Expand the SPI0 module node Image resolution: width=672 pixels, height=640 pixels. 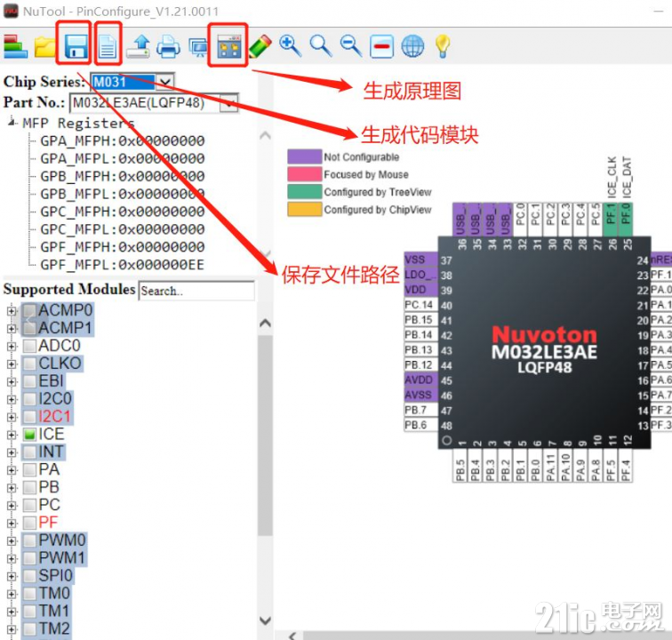12,576
